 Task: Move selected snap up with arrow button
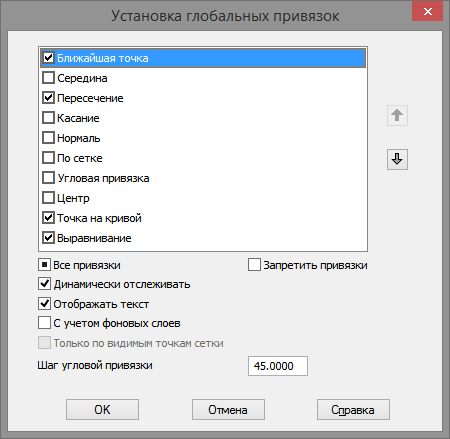(x=397, y=116)
